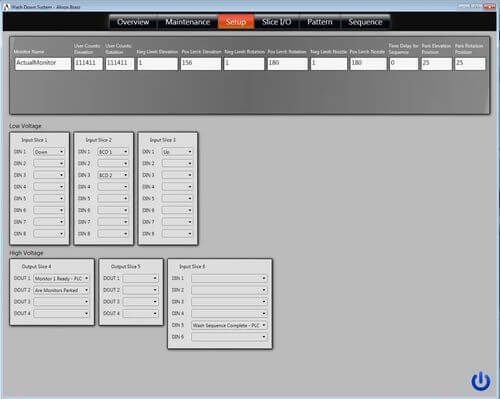Screen dimensions: 500x399
Task: Open Input Slice 3 DIN 5 dropdown
Action: tap(177, 199)
